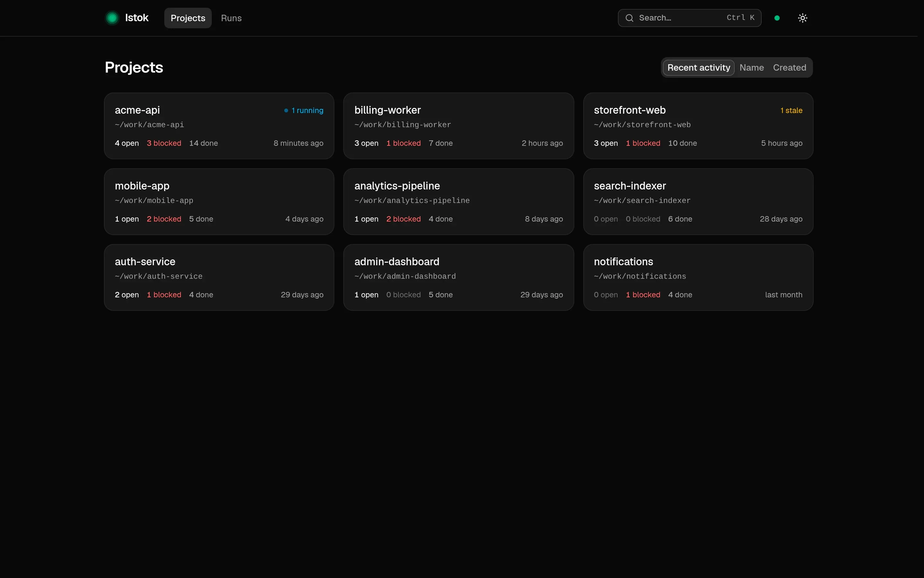Click the ~/work/acme-api path
The width and height of the screenshot is (924, 578).
[x=149, y=125]
